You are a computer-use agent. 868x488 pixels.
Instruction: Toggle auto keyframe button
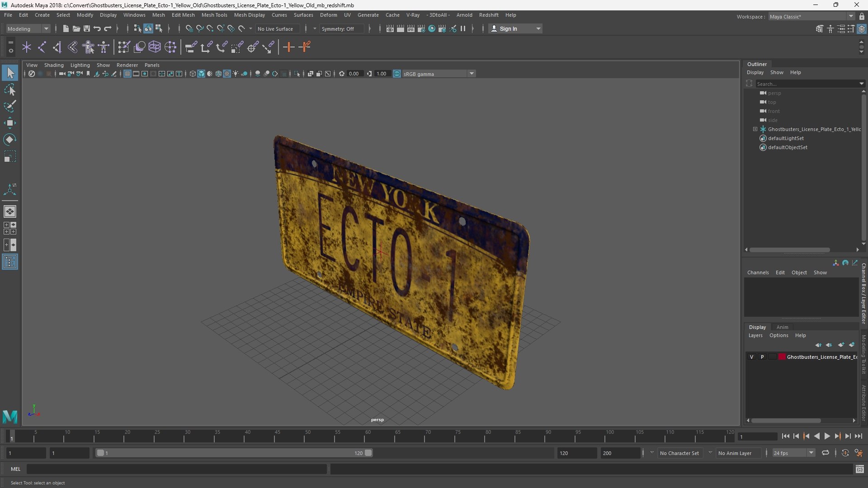845,453
